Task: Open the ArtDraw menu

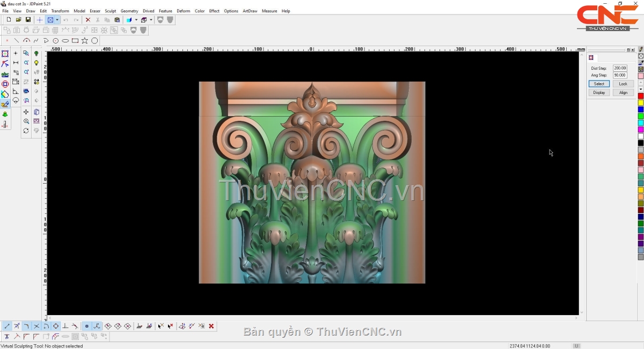Action: point(250,11)
